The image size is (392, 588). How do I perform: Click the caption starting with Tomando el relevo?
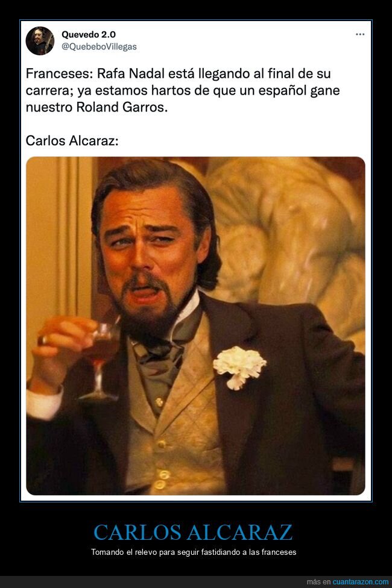click(x=194, y=552)
